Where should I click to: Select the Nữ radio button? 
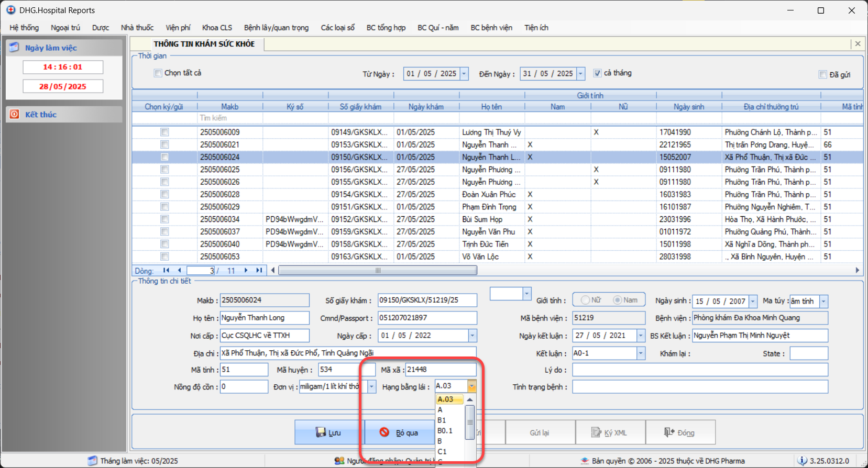coord(585,300)
